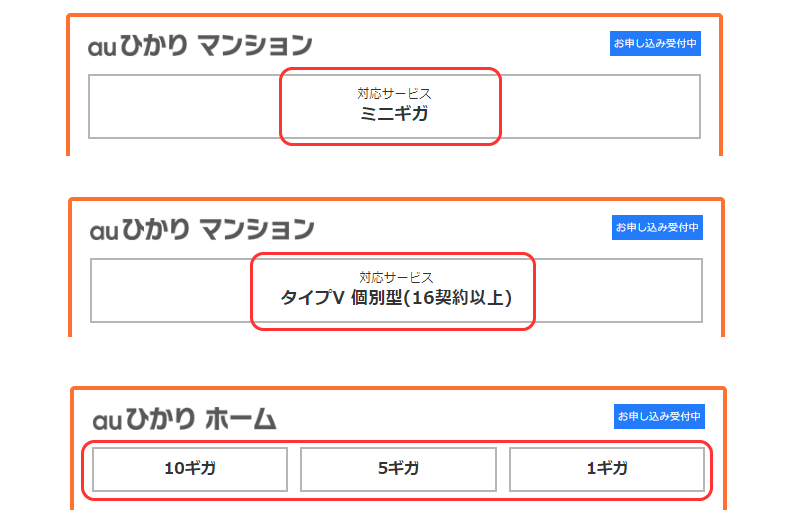The width and height of the screenshot is (800, 520).
Task: Click マンション word in the ミニギガ card heading
Action: point(255,45)
